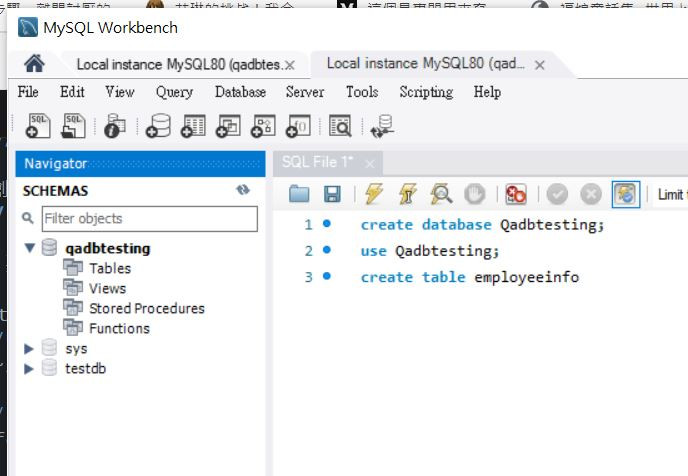This screenshot has height=476, width=688.
Task: Click the MySQL Workbench title bar logo
Action: pyautogui.click(x=28, y=27)
